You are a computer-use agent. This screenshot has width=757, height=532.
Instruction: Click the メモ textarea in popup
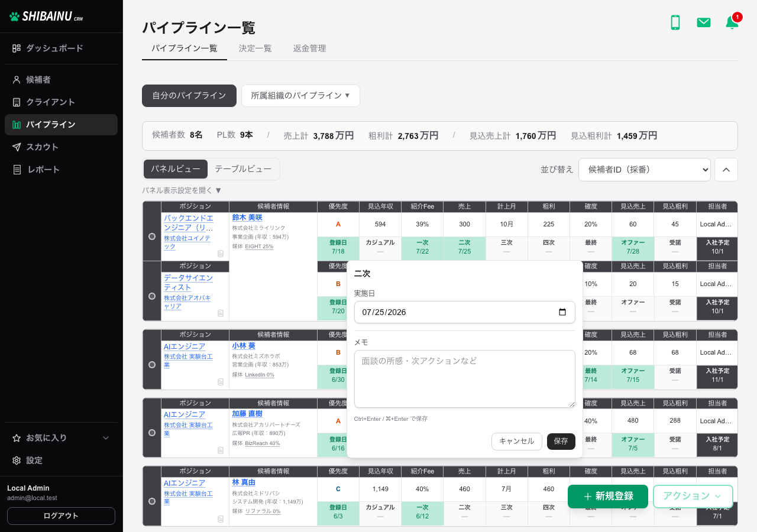(x=465, y=379)
